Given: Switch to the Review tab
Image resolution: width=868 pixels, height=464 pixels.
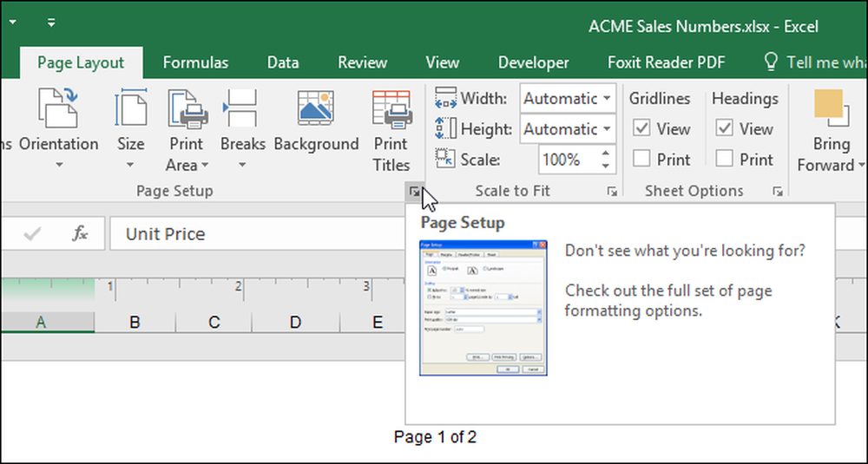Looking at the screenshot, I should (x=363, y=62).
